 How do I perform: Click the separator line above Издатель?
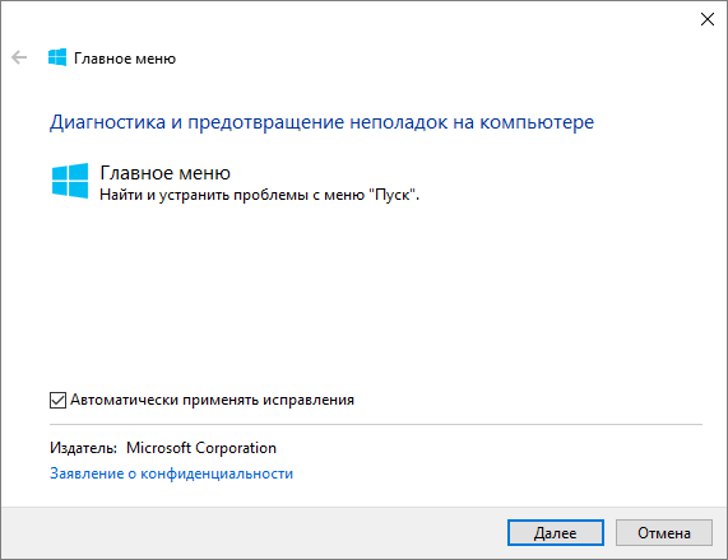(x=375, y=424)
